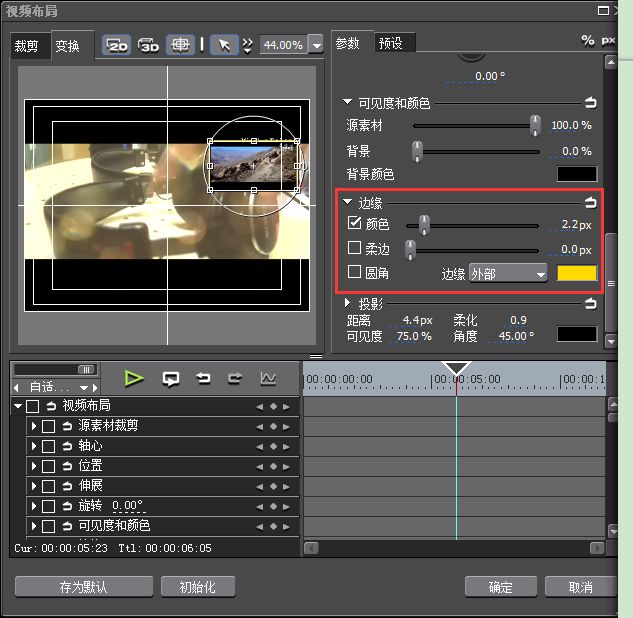The height and width of the screenshot is (618, 633).
Task: Toggle the guide display icon
Action: pyautogui.click(x=181, y=45)
